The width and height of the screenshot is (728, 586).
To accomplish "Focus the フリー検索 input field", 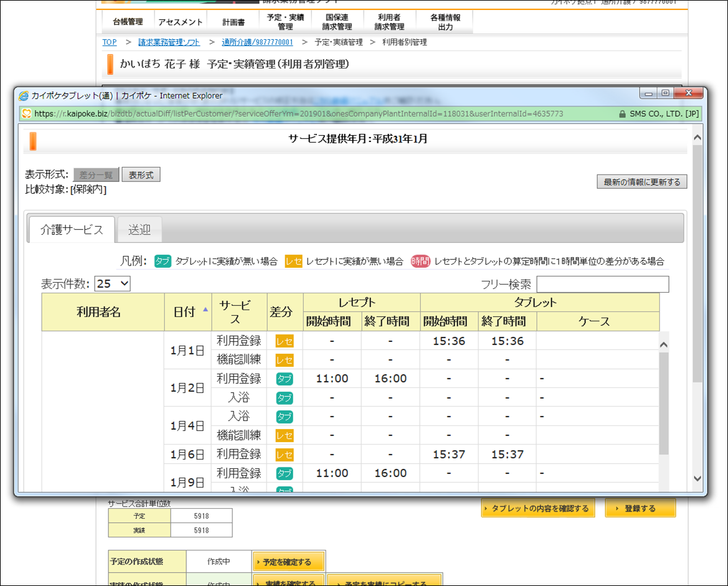I will click(603, 284).
